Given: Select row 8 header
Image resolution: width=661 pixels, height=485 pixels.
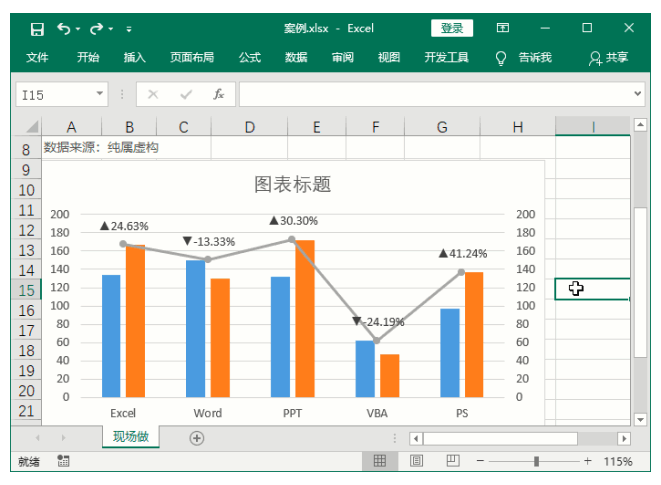Looking at the screenshot, I should 26,149.
